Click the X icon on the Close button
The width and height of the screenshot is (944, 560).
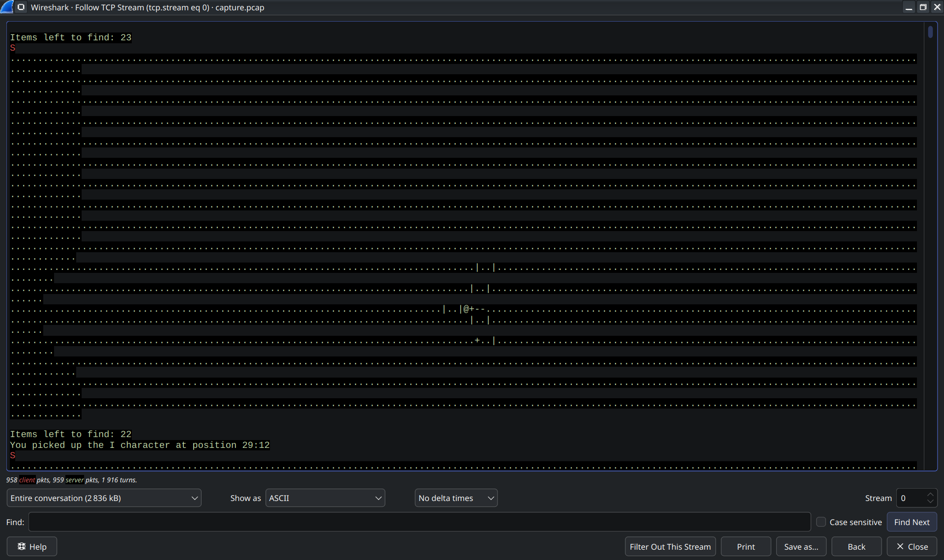click(x=900, y=546)
